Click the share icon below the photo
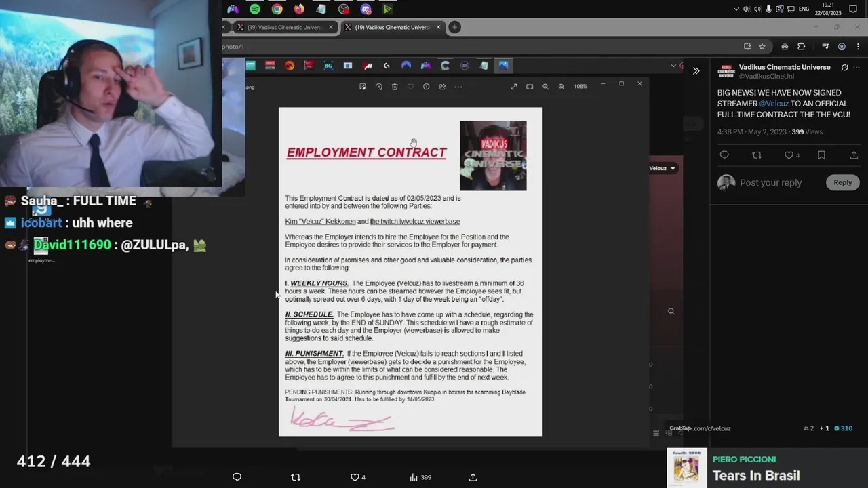This screenshot has height=488, width=868. click(473, 477)
